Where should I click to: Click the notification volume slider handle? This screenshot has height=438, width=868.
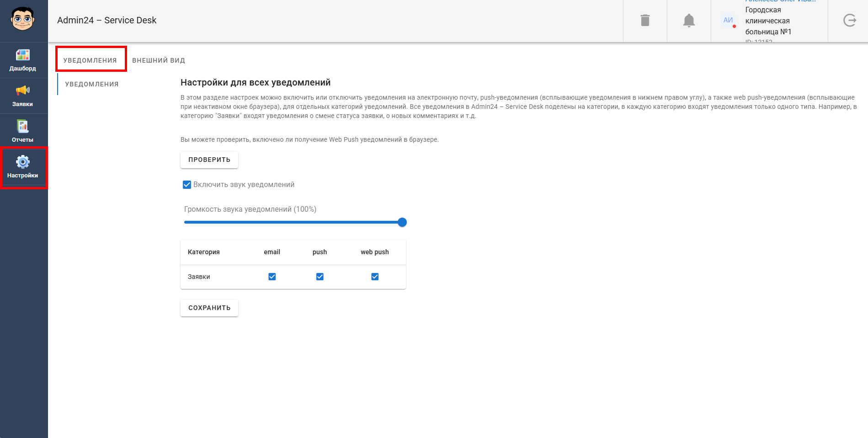click(x=402, y=222)
